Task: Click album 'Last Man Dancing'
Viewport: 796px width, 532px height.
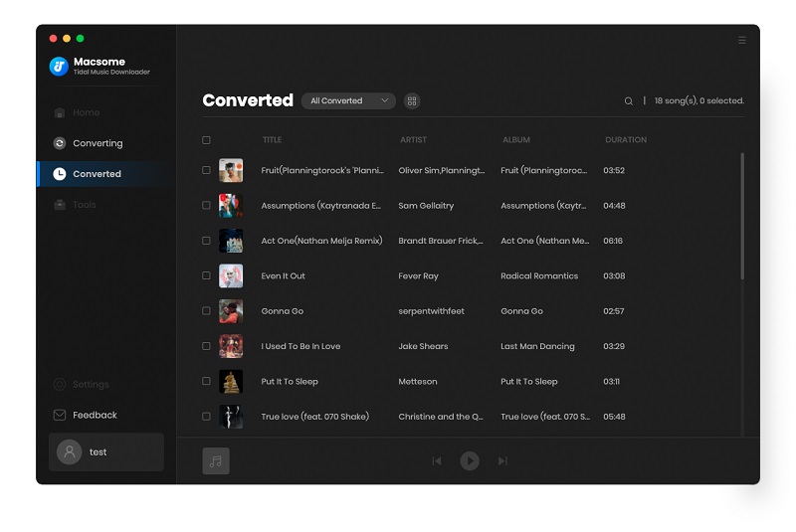Action: [537, 346]
